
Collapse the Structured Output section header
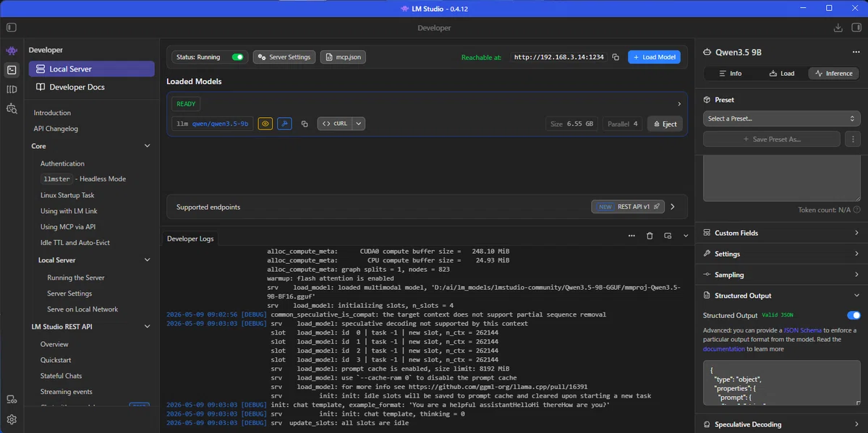782,296
